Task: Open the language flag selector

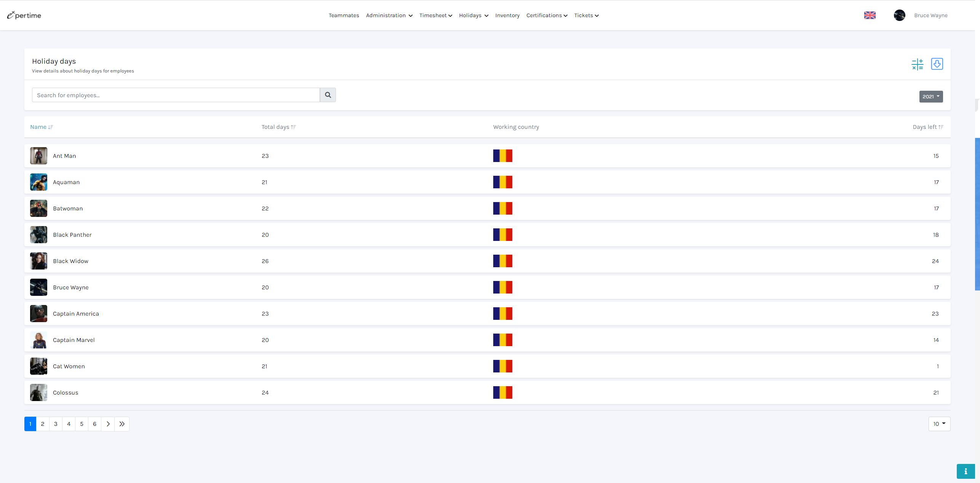Action: tap(870, 15)
